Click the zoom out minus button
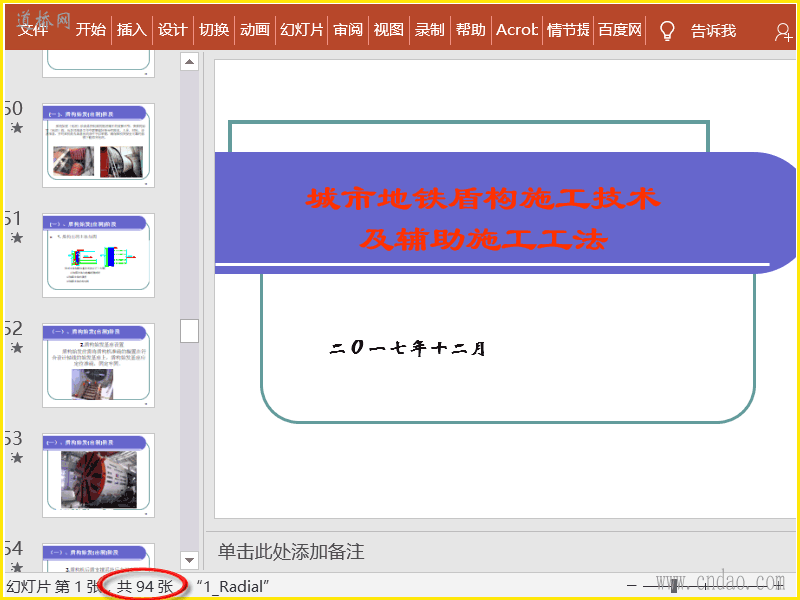The width and height of the screenshot is (800, 600). tap(632, 586)
